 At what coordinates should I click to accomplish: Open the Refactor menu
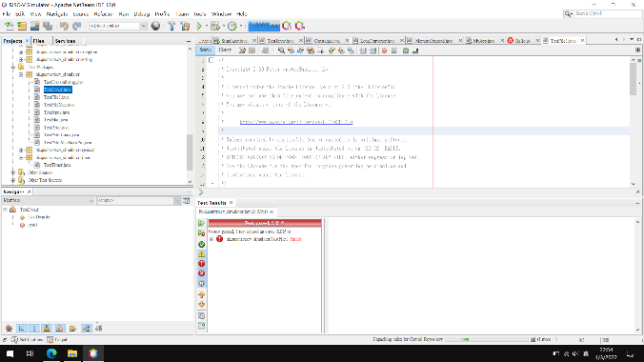[103, 14]
